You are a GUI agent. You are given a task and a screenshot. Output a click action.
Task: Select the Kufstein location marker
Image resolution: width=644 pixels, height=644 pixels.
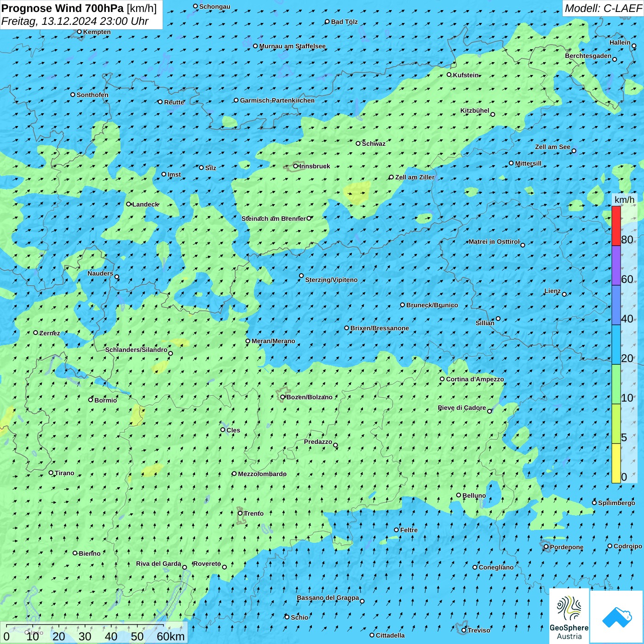(x=449, y=75)
